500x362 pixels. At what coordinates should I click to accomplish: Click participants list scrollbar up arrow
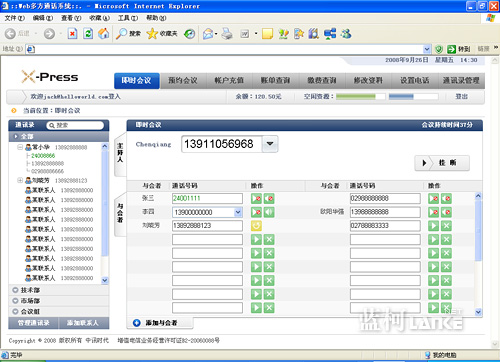coord(478,196)
